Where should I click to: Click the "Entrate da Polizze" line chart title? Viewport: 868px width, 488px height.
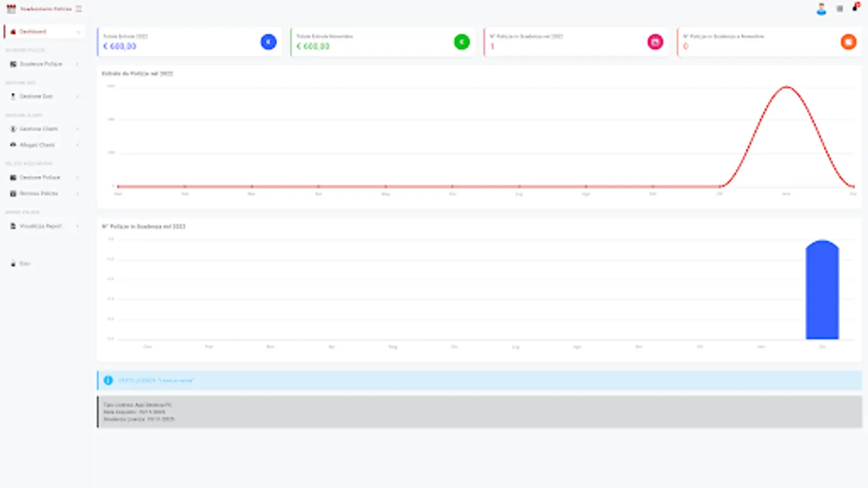point(138,73)
